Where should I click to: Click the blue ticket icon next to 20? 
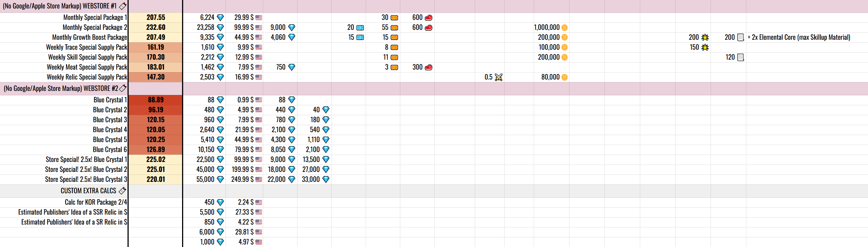click(x=360, y=28)
